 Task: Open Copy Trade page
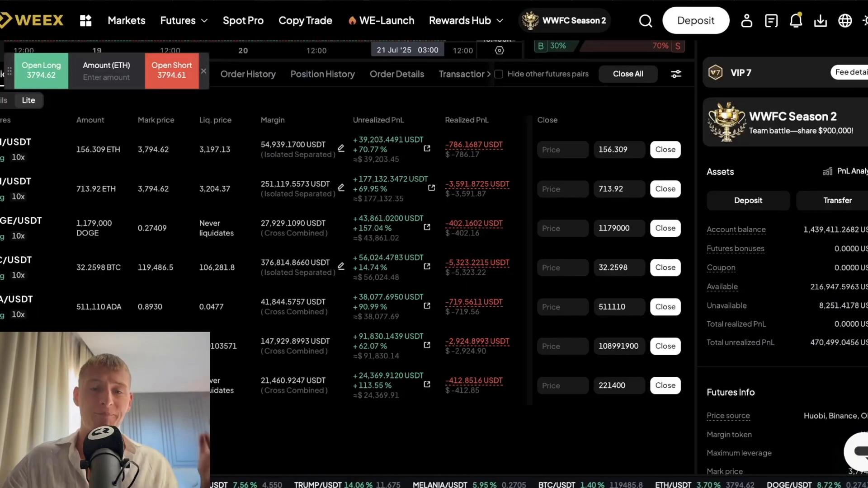pyautogui.click(x=305, y=20)
